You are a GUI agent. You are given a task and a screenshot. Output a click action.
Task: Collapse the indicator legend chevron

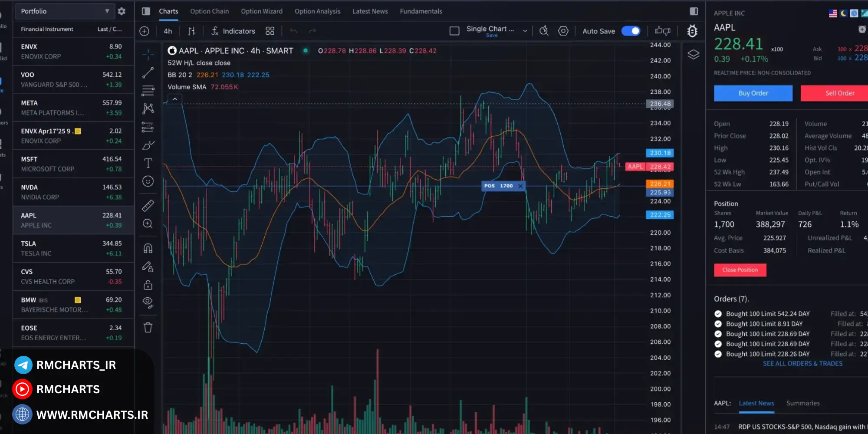(x=175, y=99)
